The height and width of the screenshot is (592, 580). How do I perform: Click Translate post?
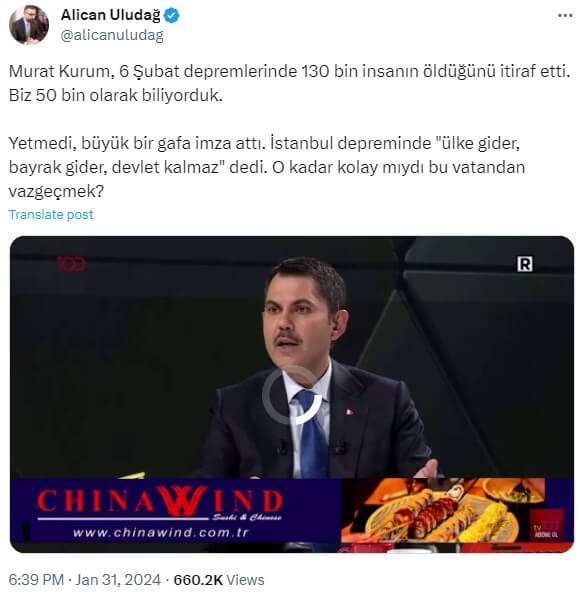coord(51,214)
